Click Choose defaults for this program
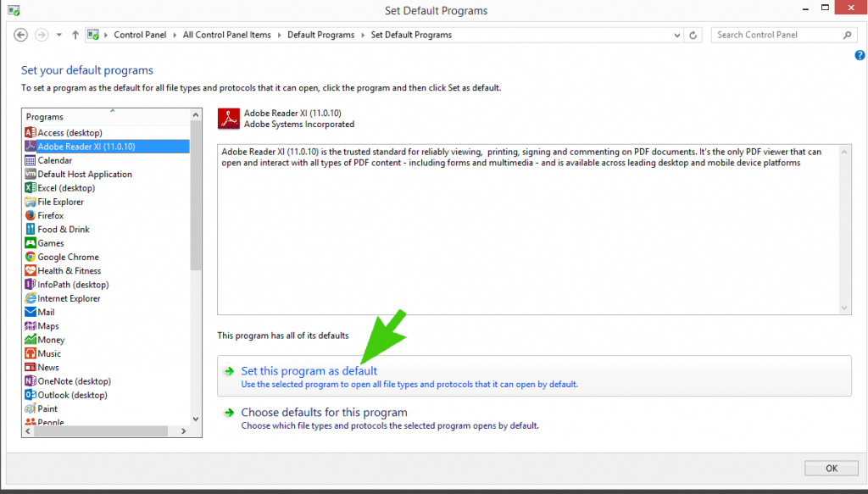The height and width of the screenshot is (494, 868). click(x=324, y=413)
